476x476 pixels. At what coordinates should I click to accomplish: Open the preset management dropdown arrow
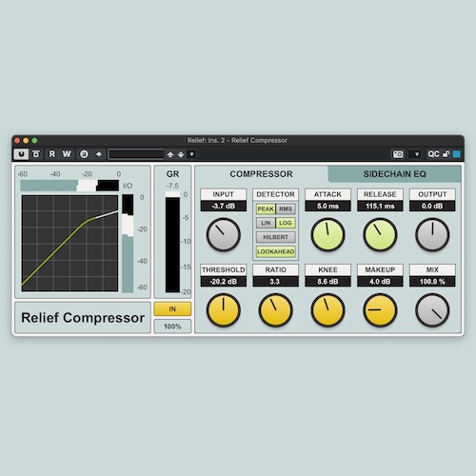pyautogui.click(x=191, y=154)
